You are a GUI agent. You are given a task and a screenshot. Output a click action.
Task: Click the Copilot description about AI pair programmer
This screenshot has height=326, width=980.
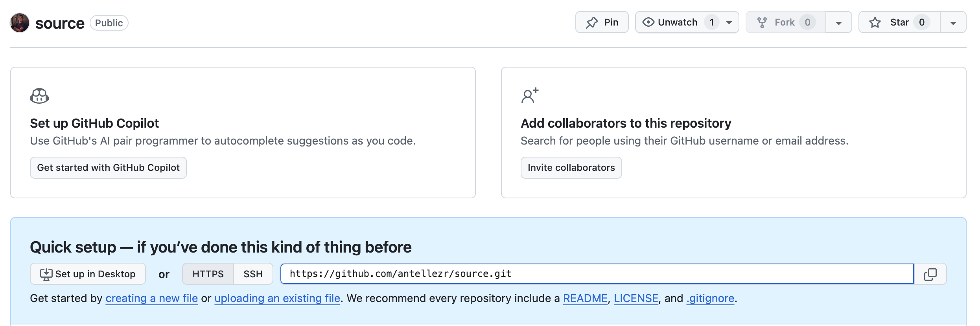[x=223, y=141]
